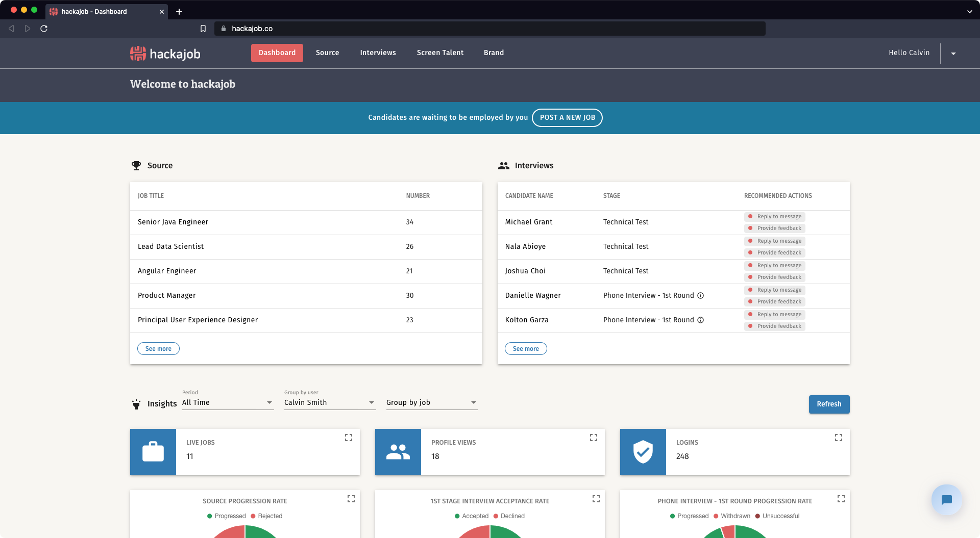The height and width of the screenshot is (538, 980).
Task: Click the info icon beside Danielle Wagner's stage
Action: click(701, 295)
